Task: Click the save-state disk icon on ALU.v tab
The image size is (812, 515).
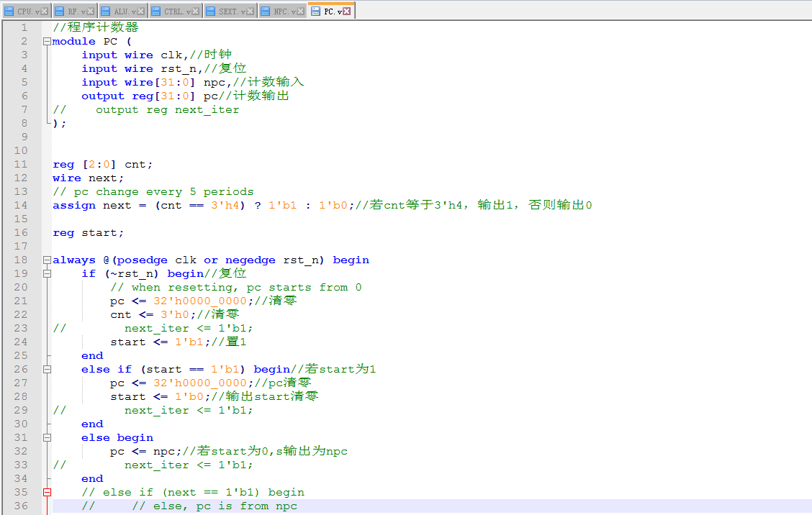Action: [x=105, y=12]
